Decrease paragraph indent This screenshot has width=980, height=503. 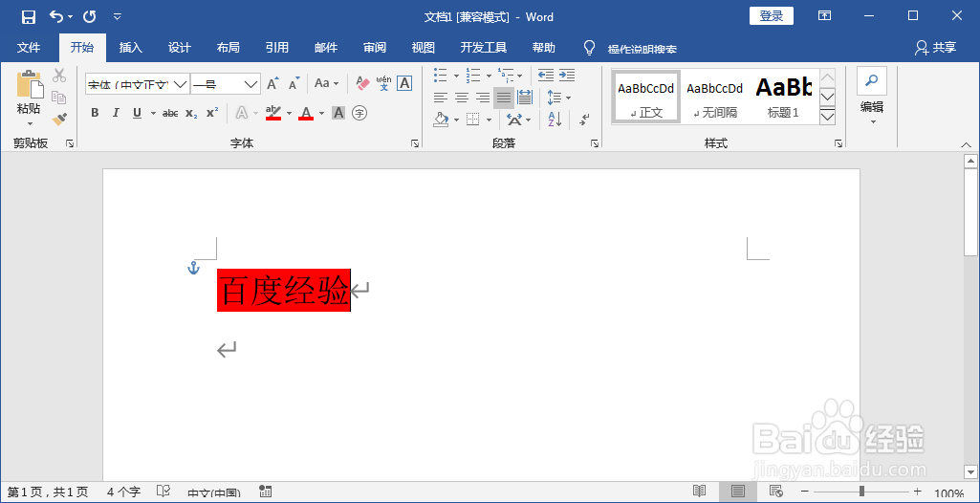coord(546,76)
